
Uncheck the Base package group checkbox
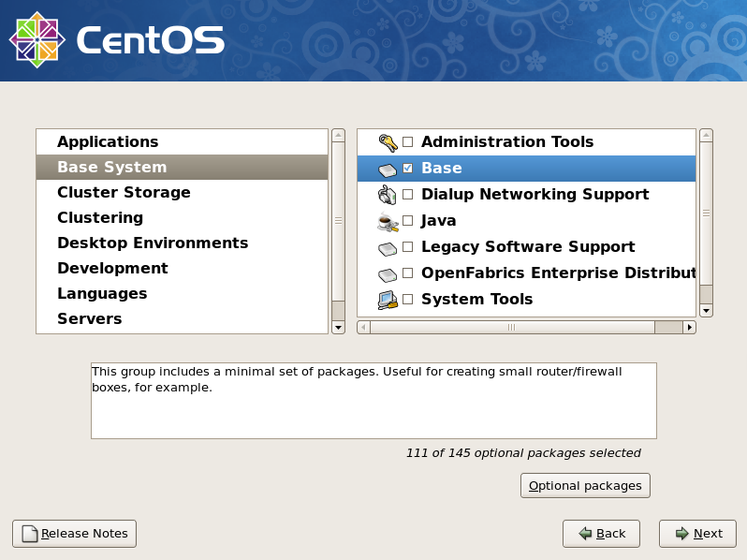coord(407,168)
